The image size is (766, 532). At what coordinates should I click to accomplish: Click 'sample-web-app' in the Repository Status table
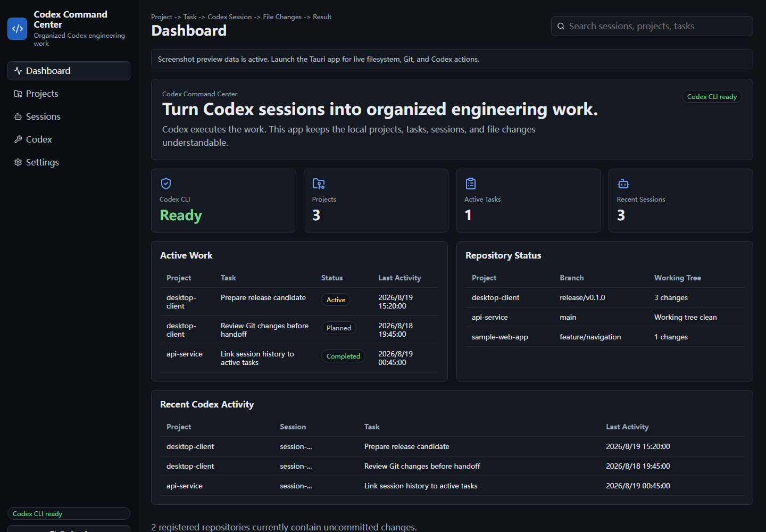(499, 337)
